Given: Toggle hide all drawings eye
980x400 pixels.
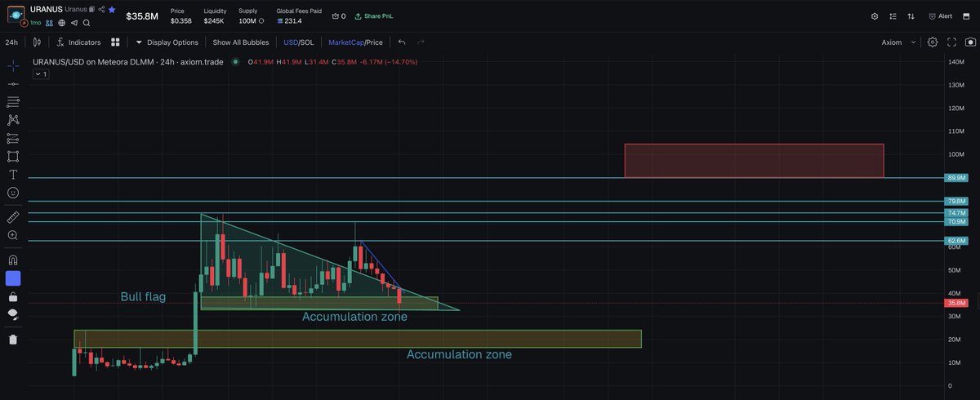Looking at the screenshot, I should pos(13,315).
